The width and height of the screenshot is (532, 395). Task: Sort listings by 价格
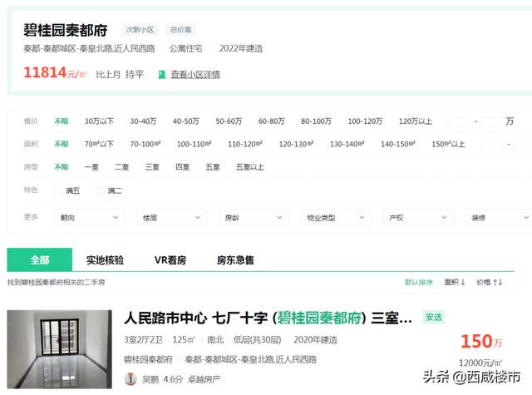point(490,282)
